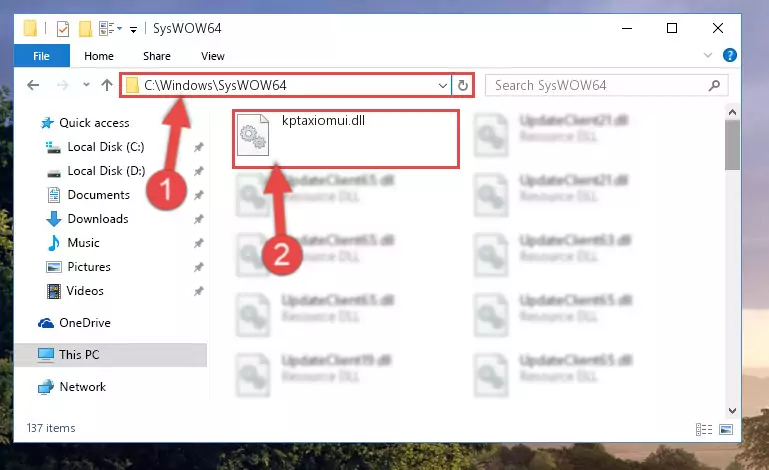Select the kptaxiomui.dll file name
The width and height of the screenshot is (769, 470).
click(x=323, y=120)
